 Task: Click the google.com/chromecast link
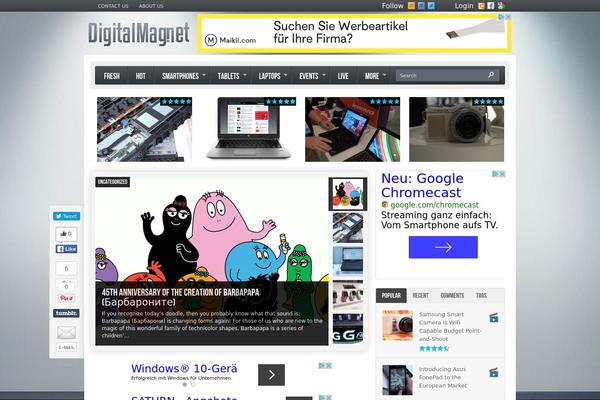(434, 205)
